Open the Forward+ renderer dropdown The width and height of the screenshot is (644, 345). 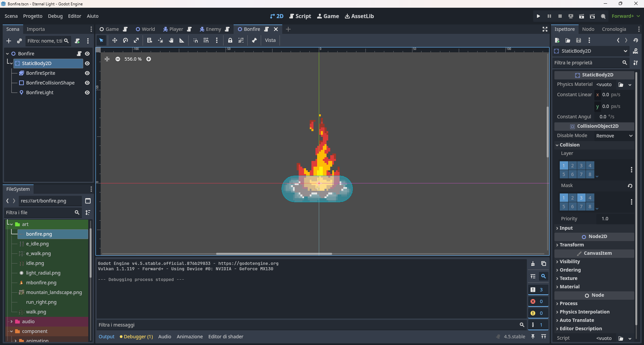coord(626,16)
